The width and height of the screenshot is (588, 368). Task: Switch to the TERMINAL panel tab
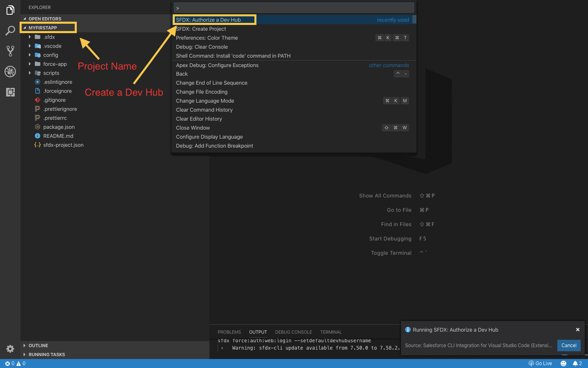331,332
